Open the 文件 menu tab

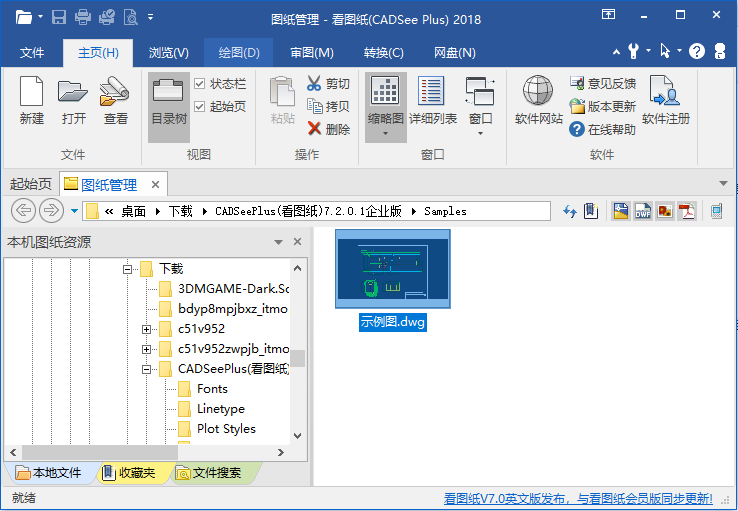point(32,53)
